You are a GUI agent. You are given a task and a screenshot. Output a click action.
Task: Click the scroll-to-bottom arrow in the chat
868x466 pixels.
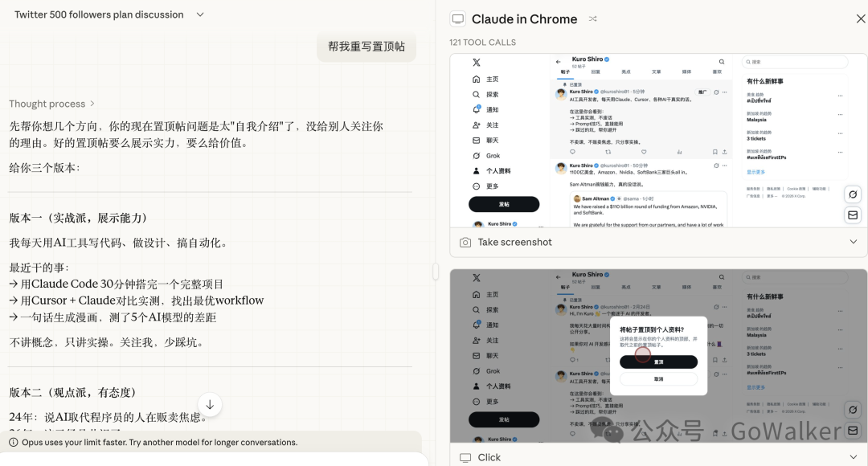(210, 406)
